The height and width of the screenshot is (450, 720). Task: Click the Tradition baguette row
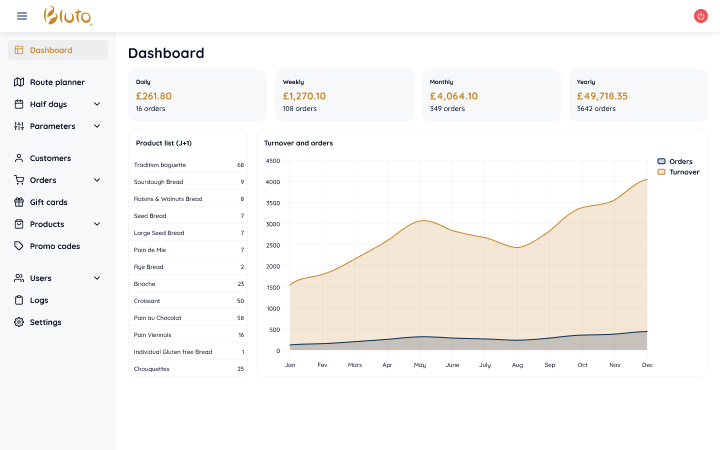tap(188, 165)
